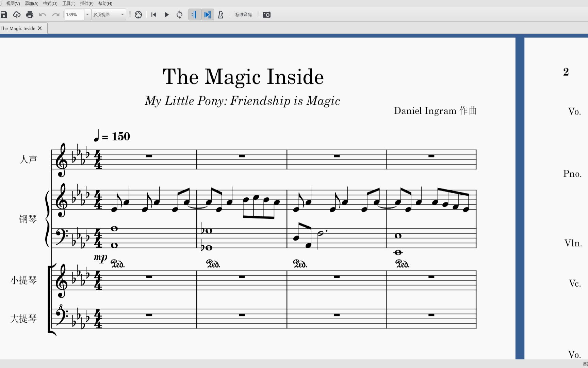Select the 大提琴 instrument label

[23, 319]
